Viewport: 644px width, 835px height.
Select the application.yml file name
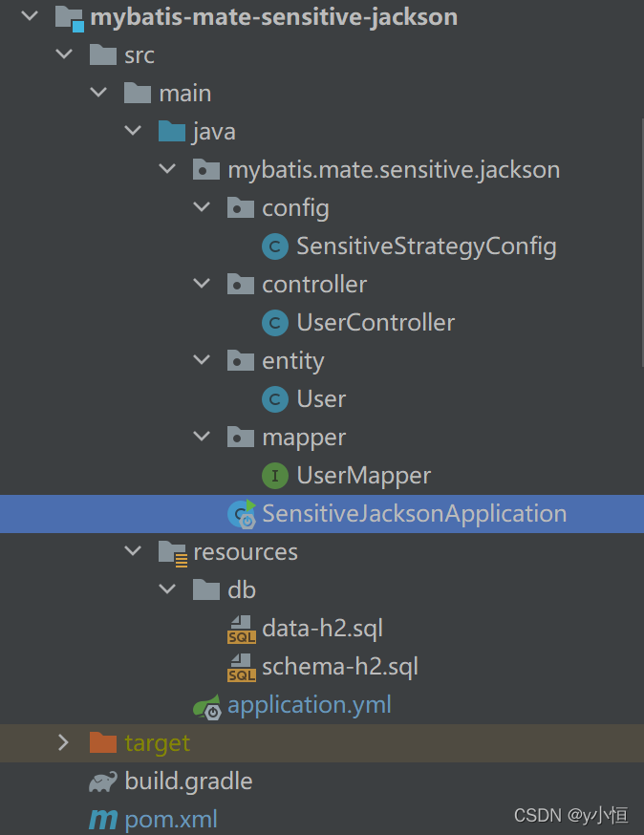310,706
